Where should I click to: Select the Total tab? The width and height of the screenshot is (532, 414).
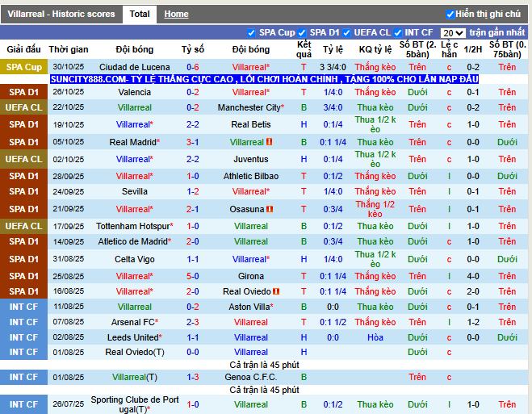pyautogui.click(x=140, y=14)
